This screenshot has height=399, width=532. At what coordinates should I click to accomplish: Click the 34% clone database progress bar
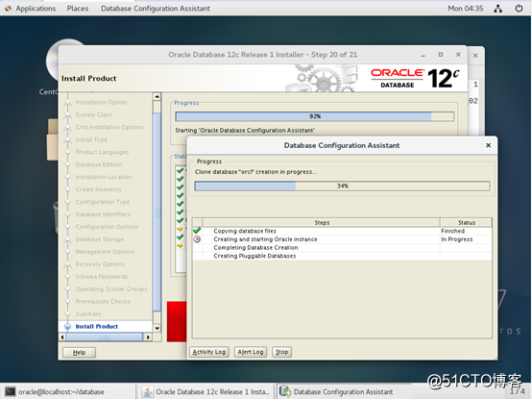coord(342,186)
